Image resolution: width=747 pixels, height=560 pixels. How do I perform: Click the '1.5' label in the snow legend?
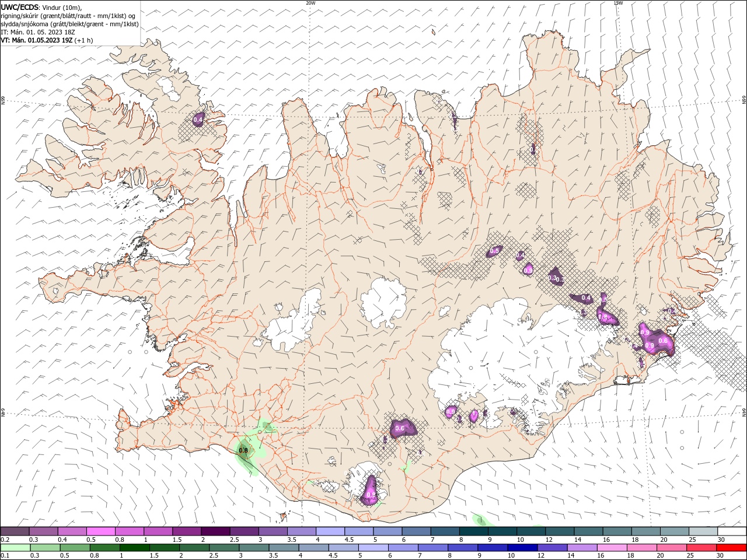click(176, 540)
